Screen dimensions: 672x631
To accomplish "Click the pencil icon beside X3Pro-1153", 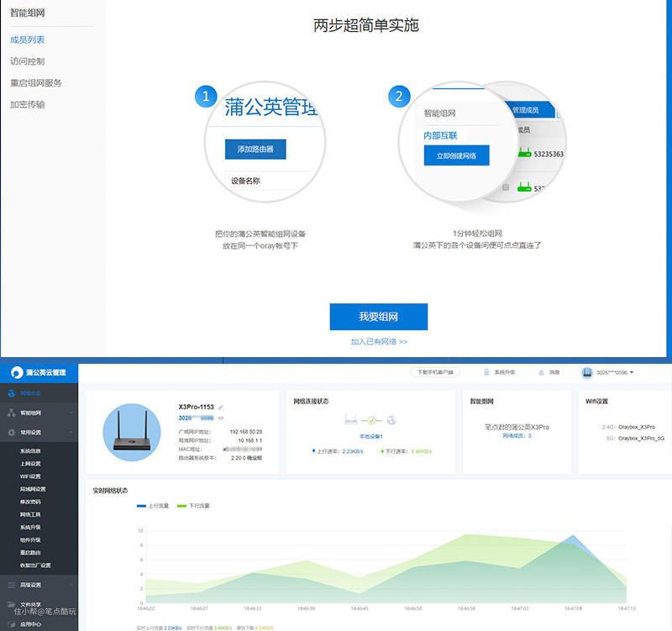I will 221,407.
